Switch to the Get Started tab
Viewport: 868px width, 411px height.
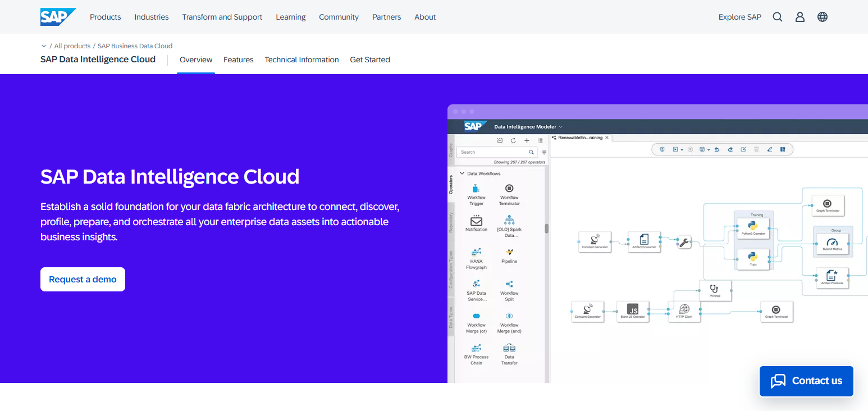tap(370, 60)
